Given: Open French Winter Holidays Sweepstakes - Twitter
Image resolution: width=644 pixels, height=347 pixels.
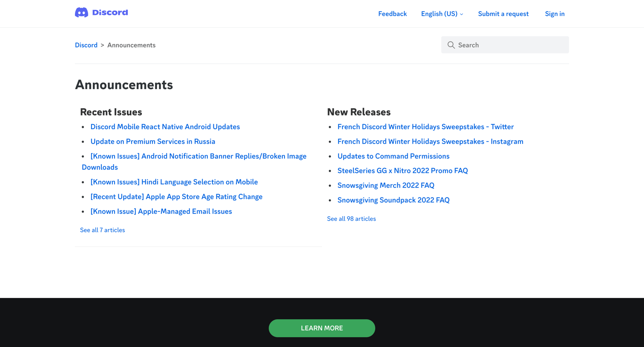Looking at the screenshot, I should click(425, 127).
